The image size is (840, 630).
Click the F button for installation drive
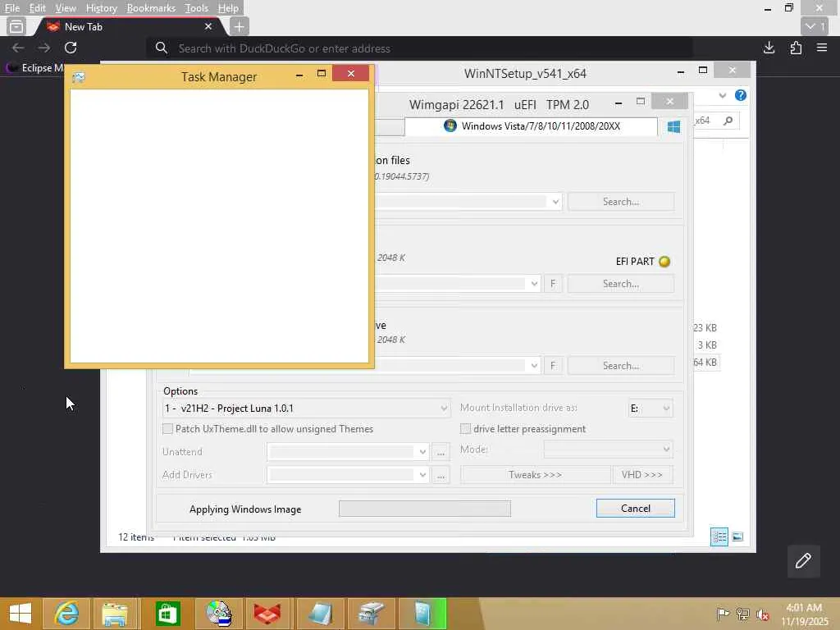click(x=553, y=365)
